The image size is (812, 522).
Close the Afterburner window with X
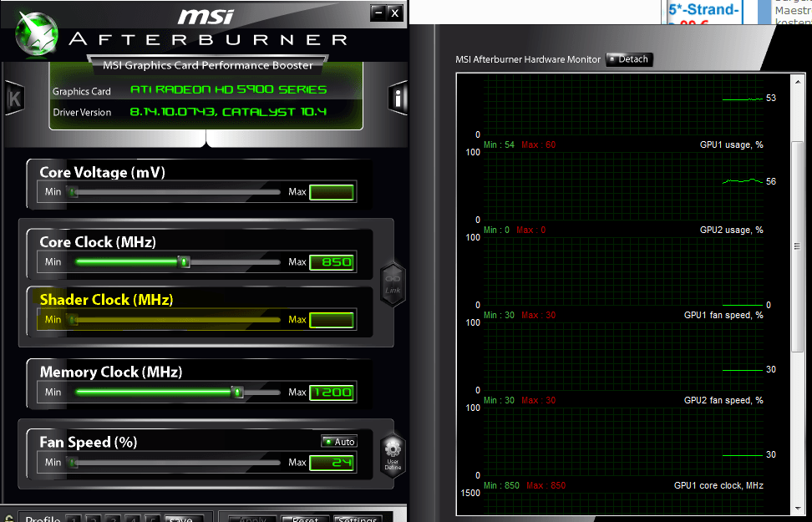click(394, 13)
